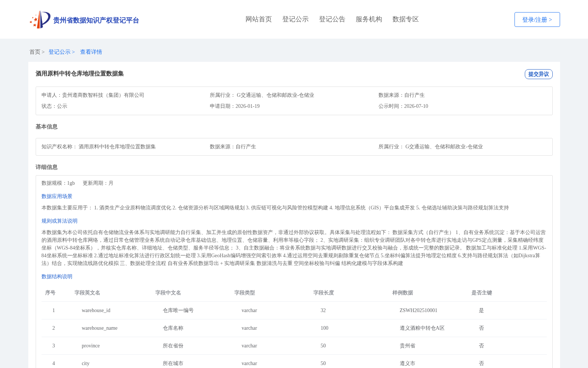Click the 数据应用场景 description paragraph
Screen dimensions: 588x368
point(275,208)
